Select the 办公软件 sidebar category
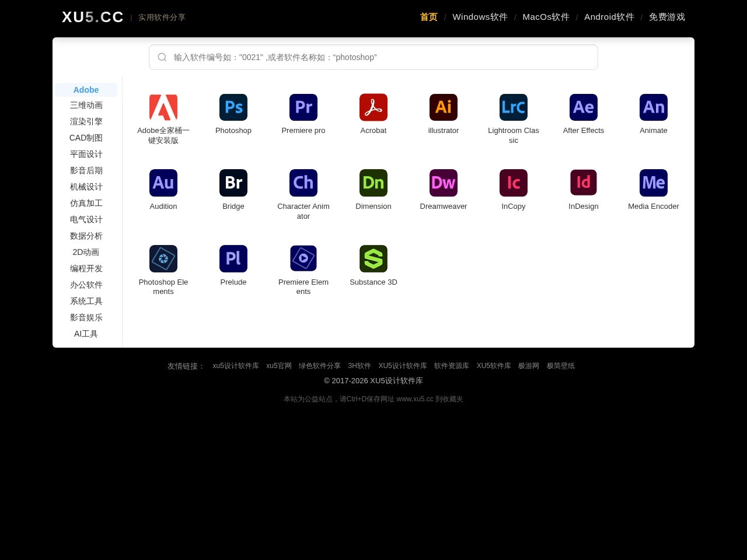This screenshot has width=747, height=560. (x=86, y=285)
